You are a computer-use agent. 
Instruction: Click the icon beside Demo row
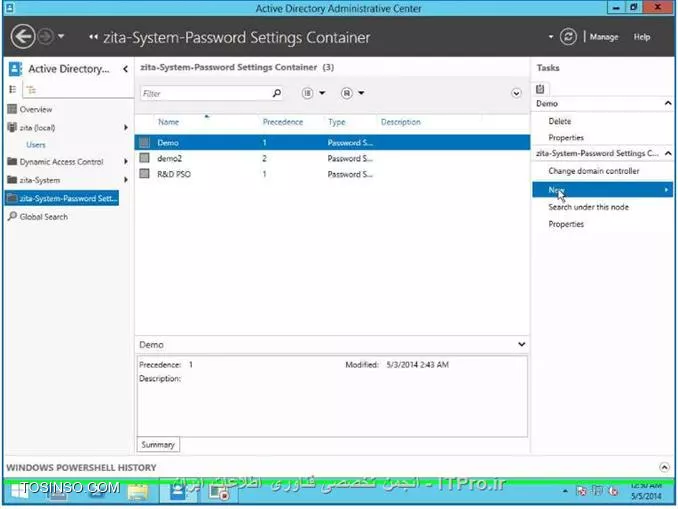coord(144,142)
